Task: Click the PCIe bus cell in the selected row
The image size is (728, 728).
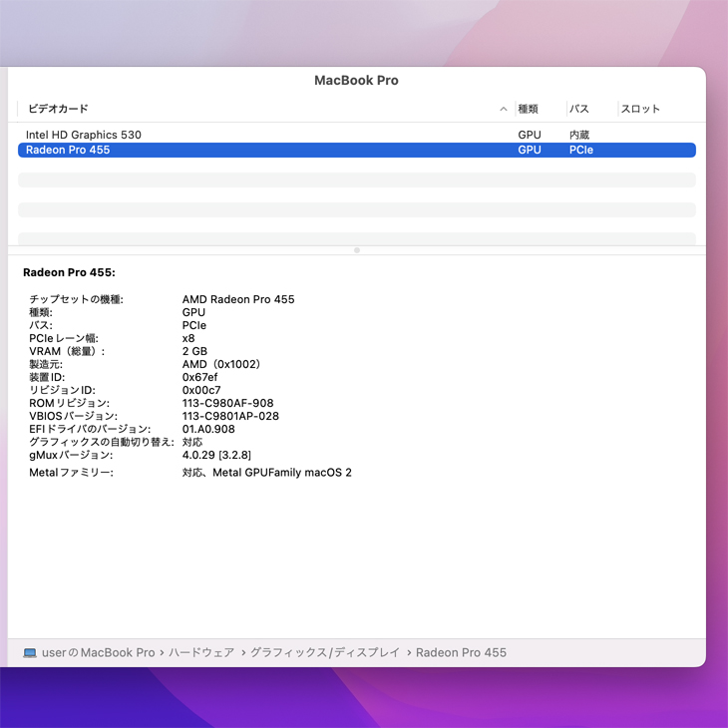Action: [x=581, y=150]
